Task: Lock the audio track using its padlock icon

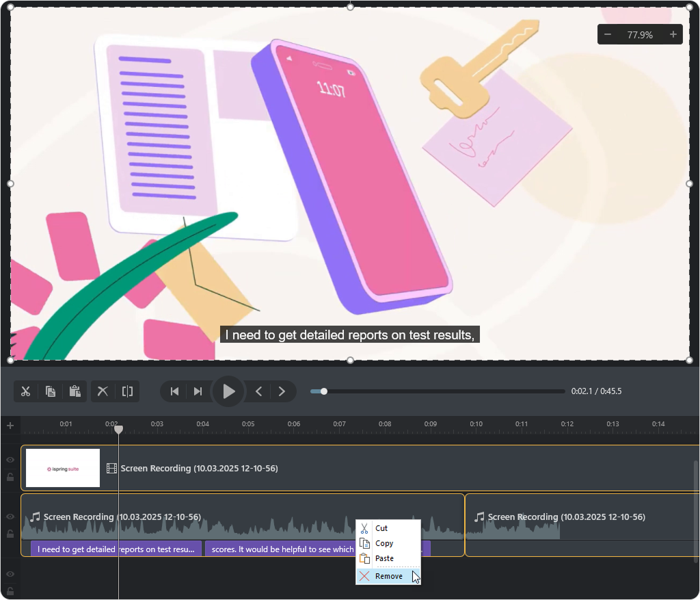Action: point(10,534)
